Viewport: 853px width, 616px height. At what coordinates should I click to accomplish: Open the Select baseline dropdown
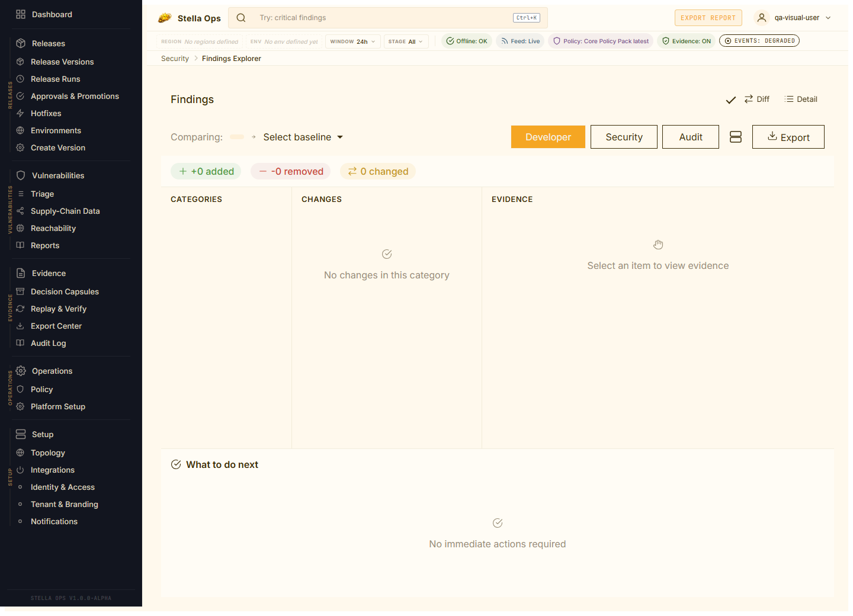tap(303, 137)
